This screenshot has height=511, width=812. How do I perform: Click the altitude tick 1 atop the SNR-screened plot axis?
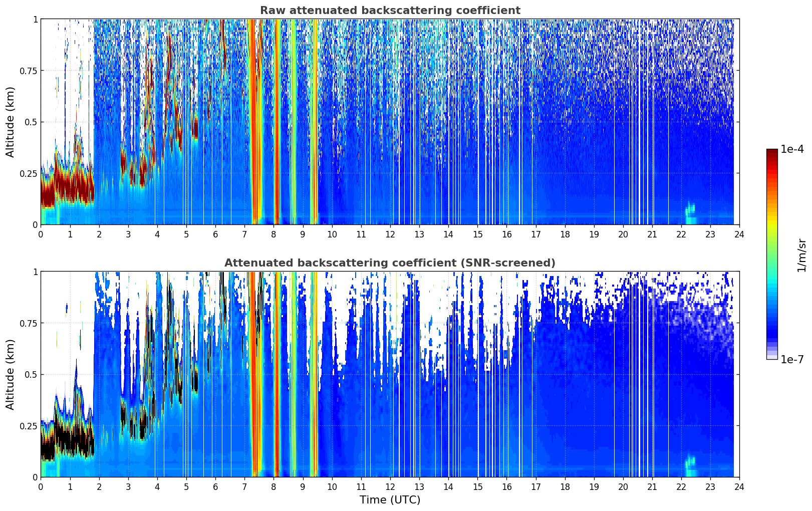click(35, 272)
